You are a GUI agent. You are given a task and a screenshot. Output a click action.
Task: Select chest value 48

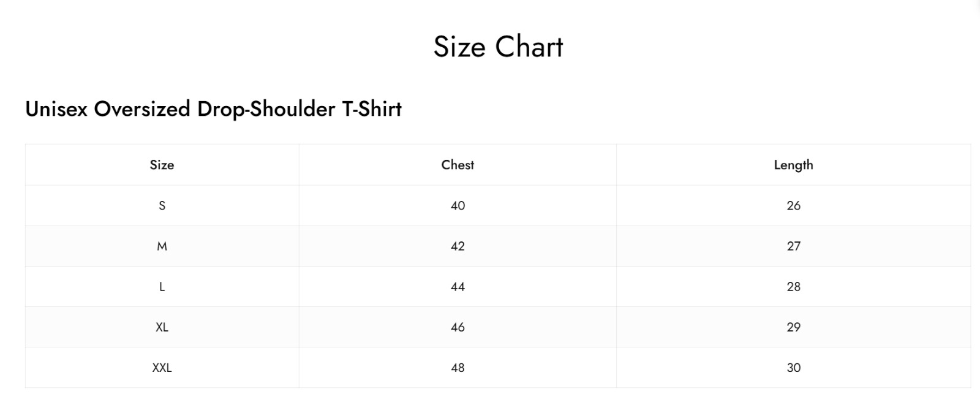458,368
